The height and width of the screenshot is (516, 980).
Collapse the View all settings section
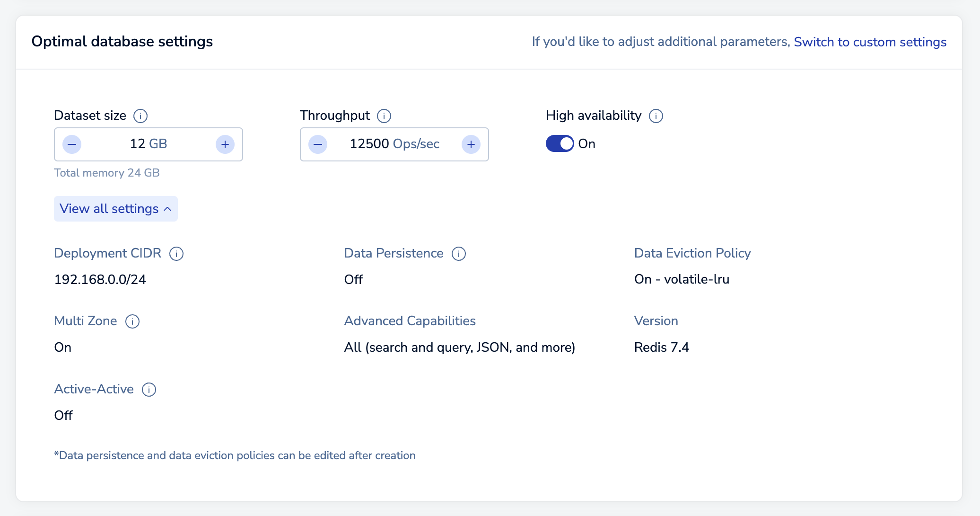point(116,209)
